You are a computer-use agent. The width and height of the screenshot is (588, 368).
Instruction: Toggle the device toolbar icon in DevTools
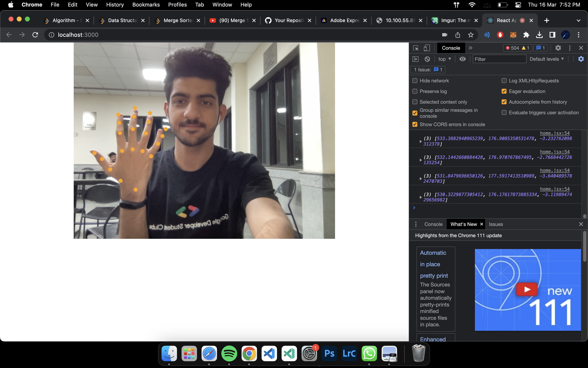pos(427,48)
